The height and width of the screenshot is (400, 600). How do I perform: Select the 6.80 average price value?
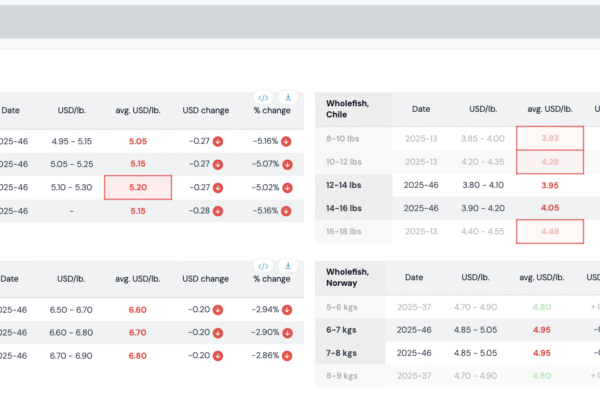137,356
